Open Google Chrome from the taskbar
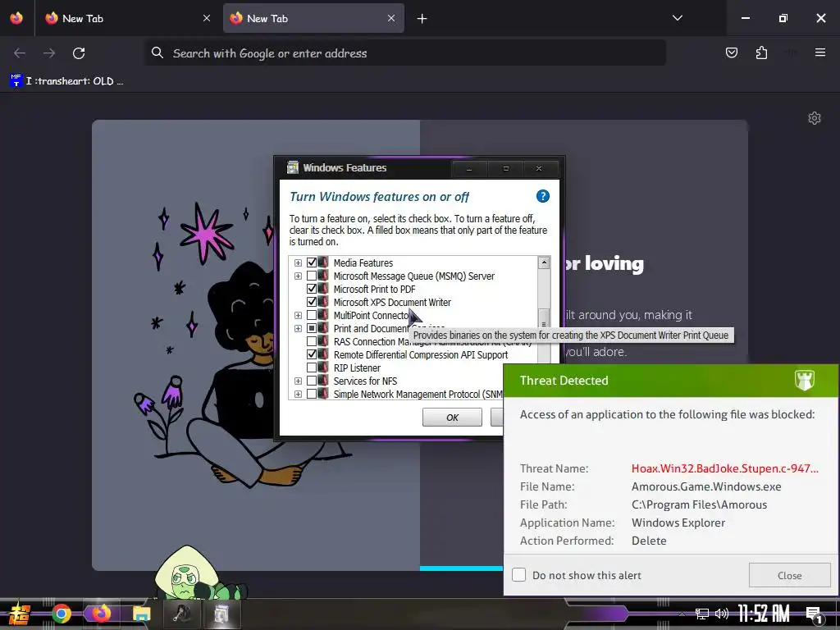840x630 pixels. tap(61, 614)
